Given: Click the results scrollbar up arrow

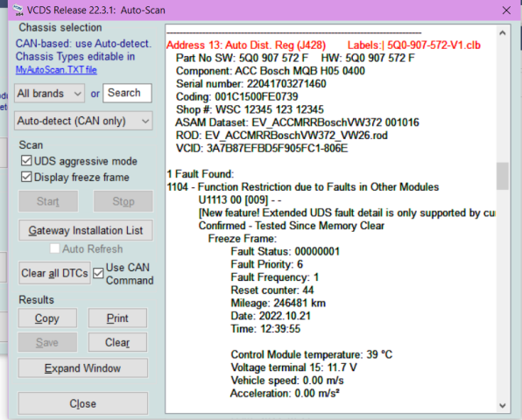Looking at the screenshot, I should [503, 32].
